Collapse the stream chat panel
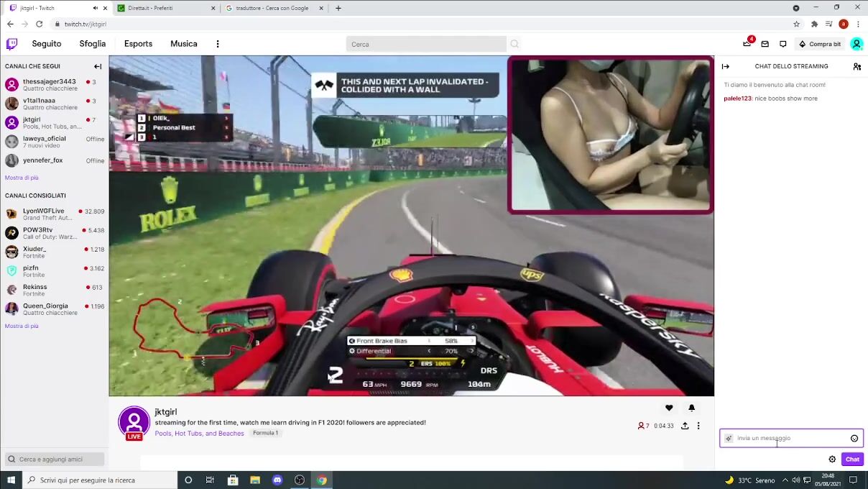This screenshot has height=489, width=868. point(726,66)
